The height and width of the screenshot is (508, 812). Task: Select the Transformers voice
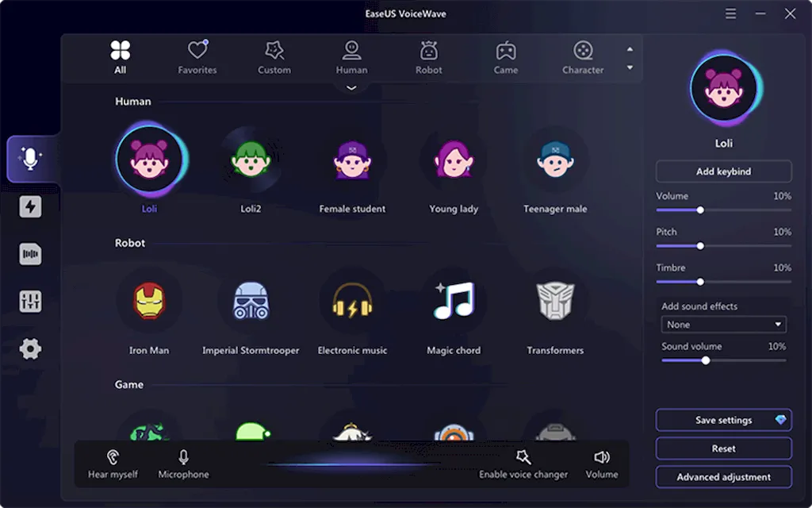(x=555, y=301)
